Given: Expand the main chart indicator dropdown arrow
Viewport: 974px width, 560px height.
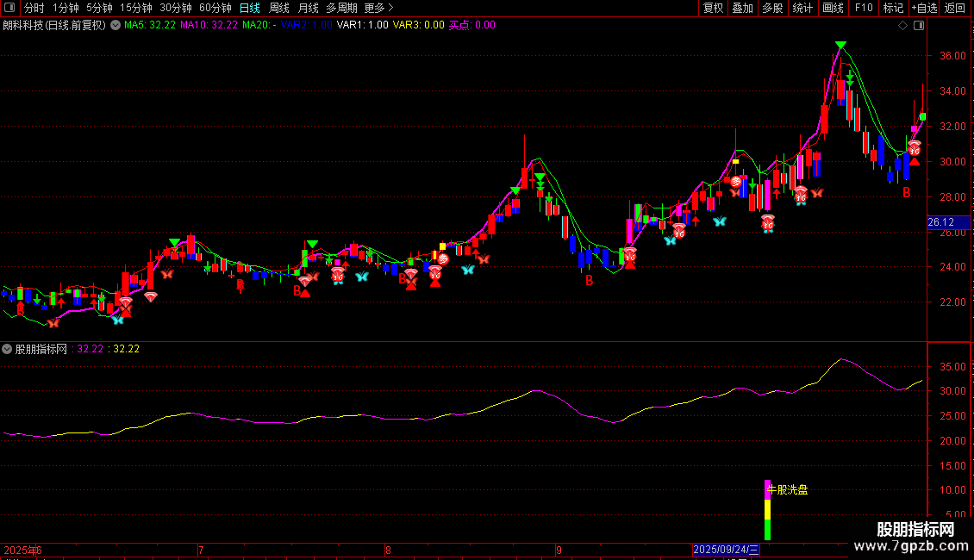Looking at the screenshot, I should [116, 25].
